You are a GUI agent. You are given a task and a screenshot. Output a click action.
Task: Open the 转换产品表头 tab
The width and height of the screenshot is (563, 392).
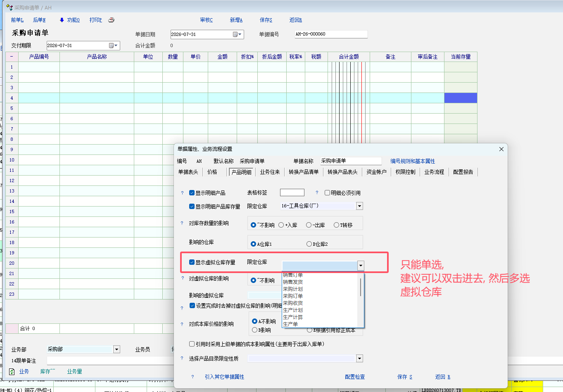343,172
